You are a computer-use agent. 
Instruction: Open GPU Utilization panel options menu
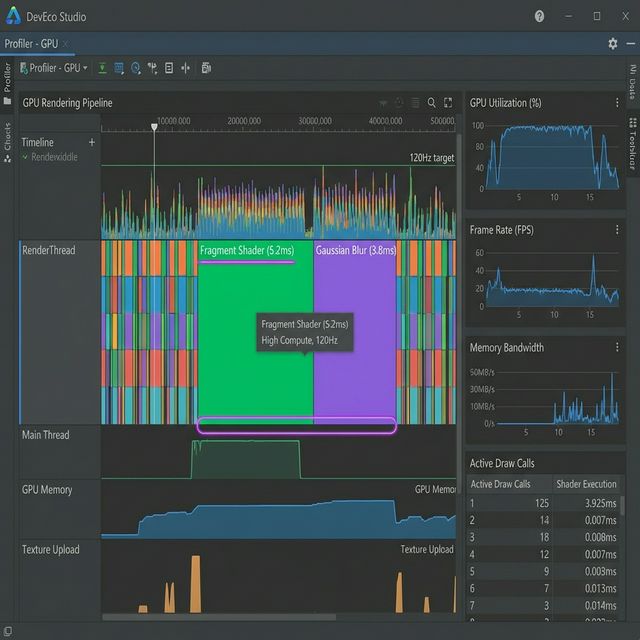pos(617,102)
